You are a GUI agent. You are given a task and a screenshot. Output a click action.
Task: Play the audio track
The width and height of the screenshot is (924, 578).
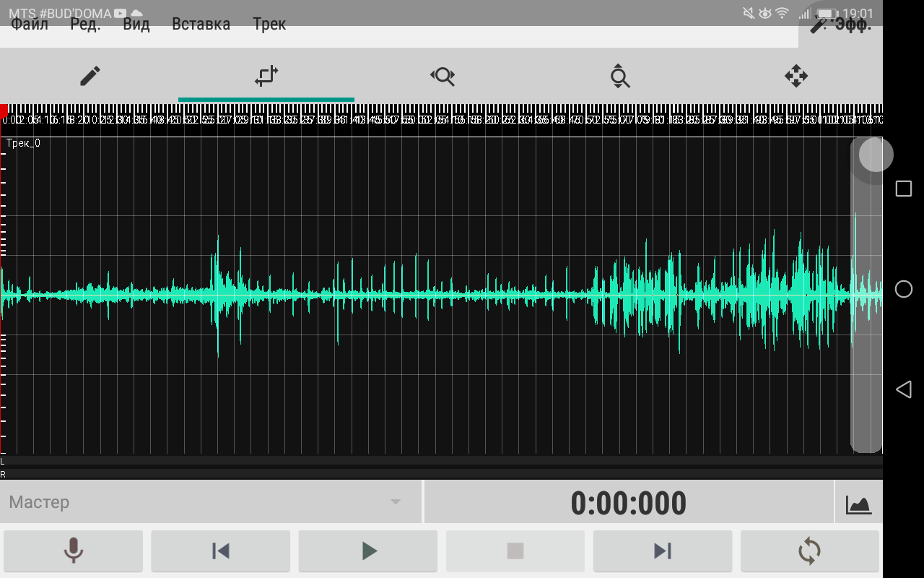tap(368, 551)
